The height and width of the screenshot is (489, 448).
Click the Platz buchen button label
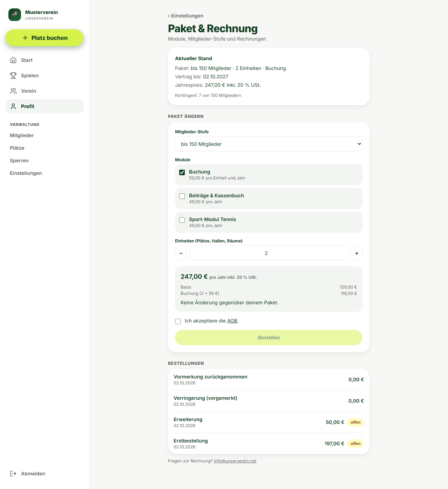(x=49, y=38)
